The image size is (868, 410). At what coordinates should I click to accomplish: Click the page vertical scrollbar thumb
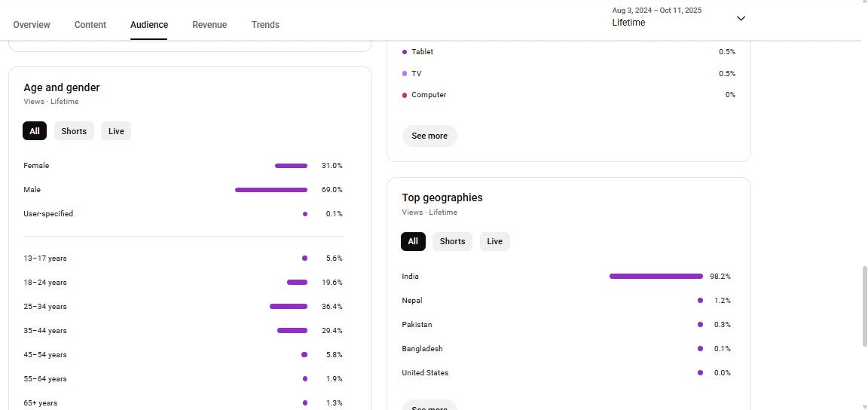point(863,305)
